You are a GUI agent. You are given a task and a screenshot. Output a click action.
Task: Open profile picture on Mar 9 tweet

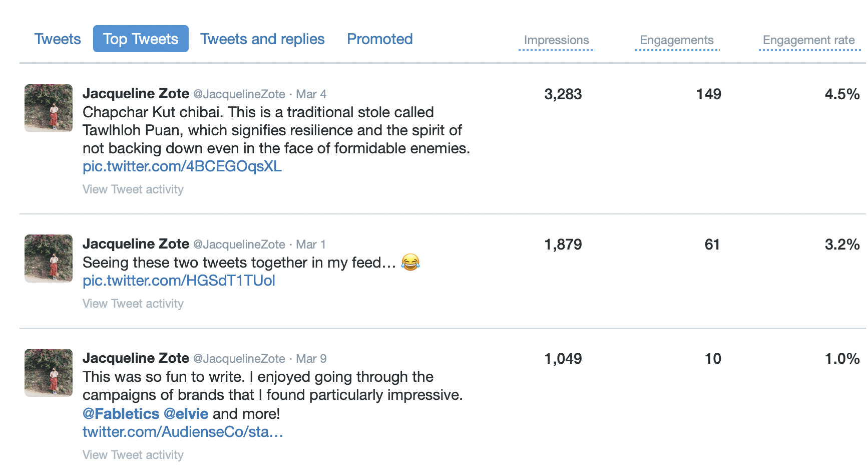click(49, 373)
